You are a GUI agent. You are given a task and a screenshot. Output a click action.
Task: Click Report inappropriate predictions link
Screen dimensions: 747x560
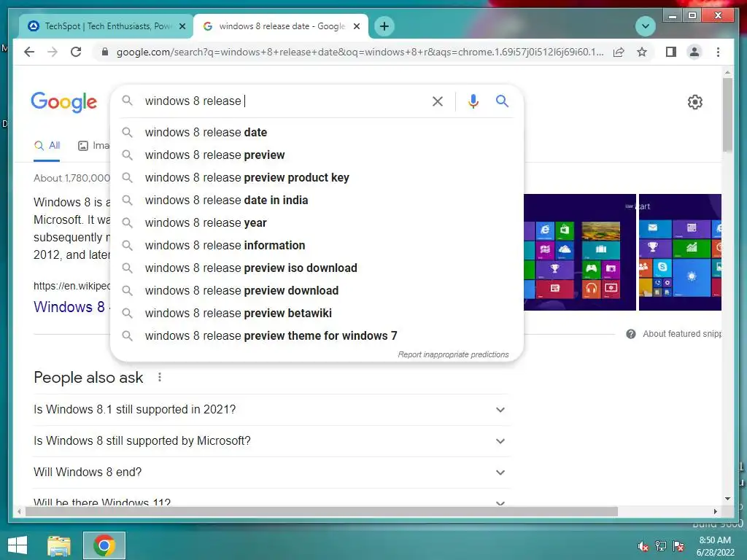453,355
